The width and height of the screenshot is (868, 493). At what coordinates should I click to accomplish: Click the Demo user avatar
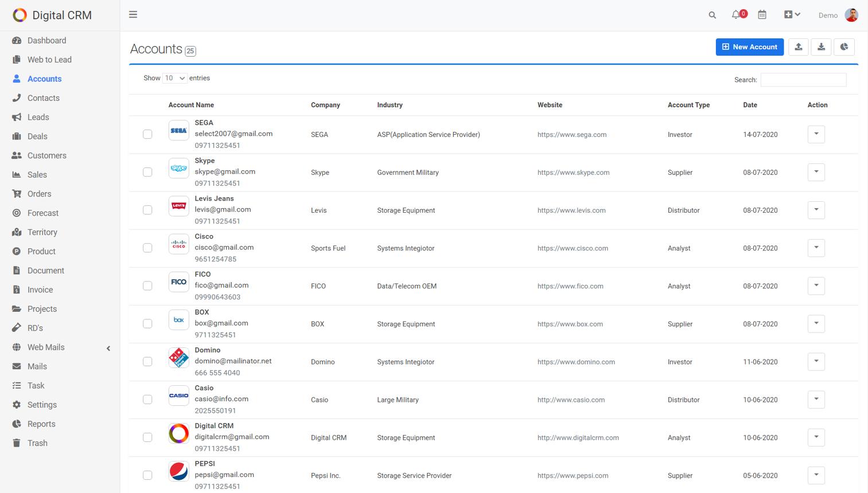coord(851,15)
